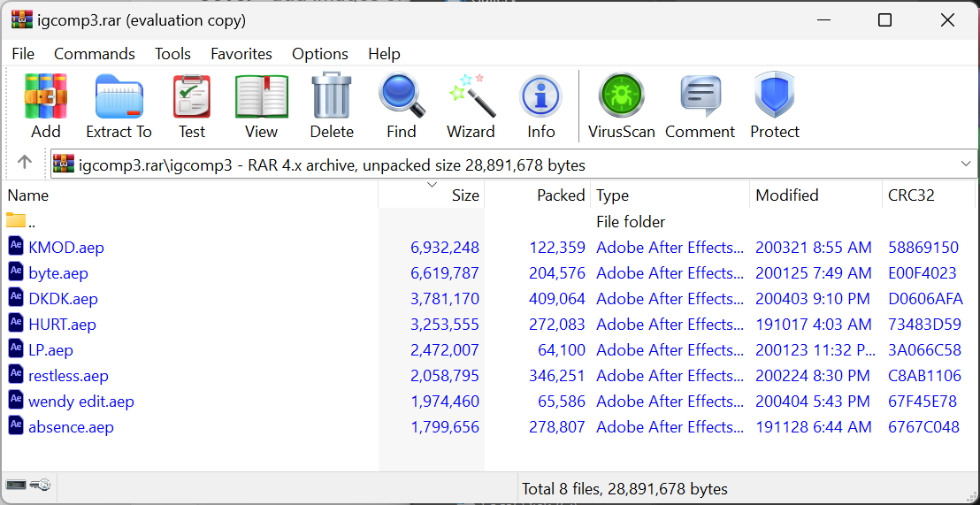Maximize the WinRAR window

tap(884, 20)
